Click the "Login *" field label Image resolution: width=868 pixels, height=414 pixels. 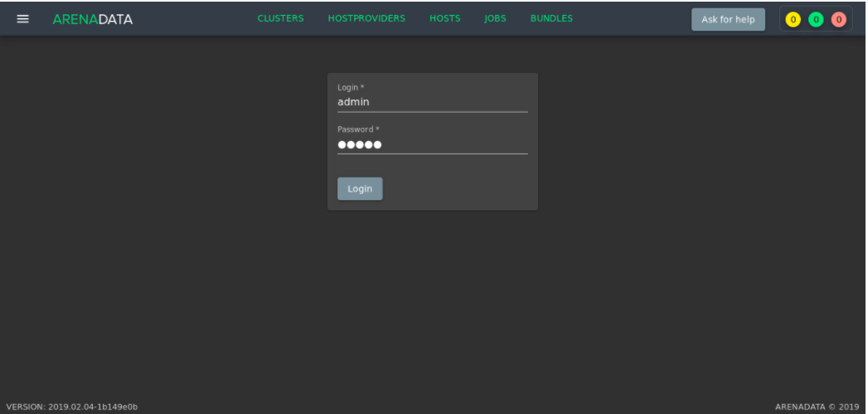coord(351,87)
